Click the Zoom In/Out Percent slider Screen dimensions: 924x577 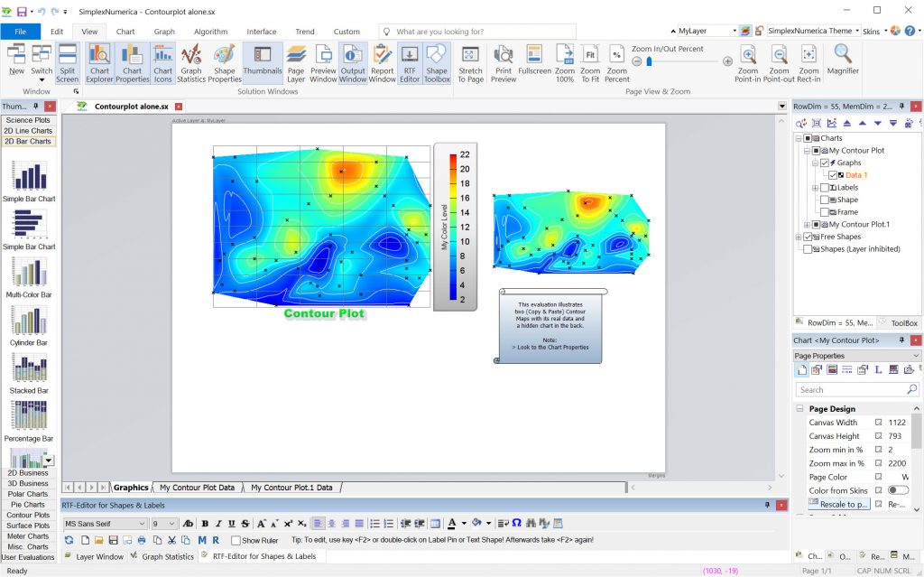(x=682, y=61)
